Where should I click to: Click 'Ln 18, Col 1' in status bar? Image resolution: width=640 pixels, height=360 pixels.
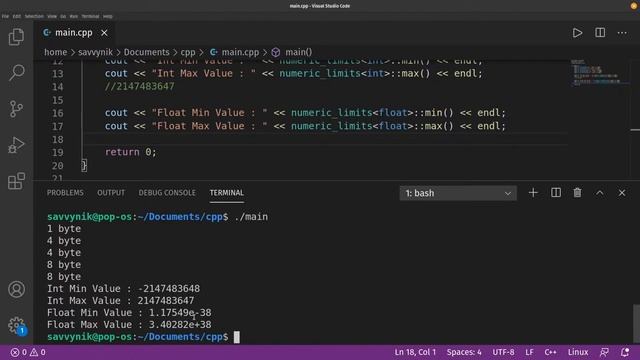[415, 352]
